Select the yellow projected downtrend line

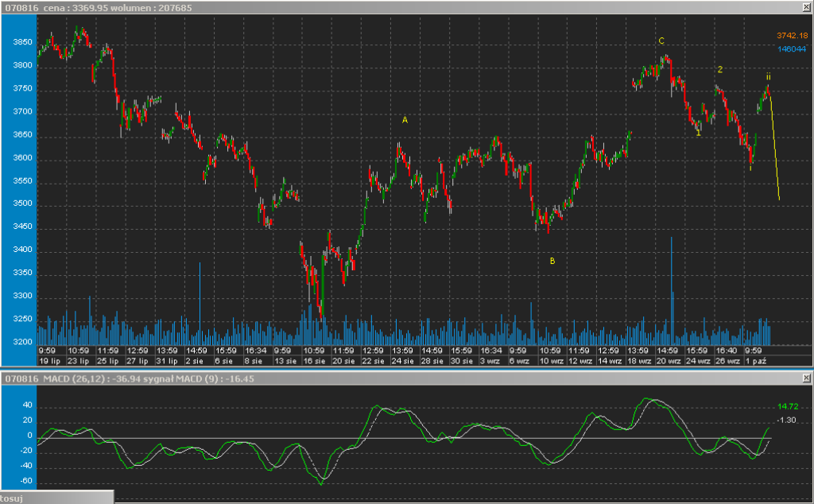click(x=774, y=147)
